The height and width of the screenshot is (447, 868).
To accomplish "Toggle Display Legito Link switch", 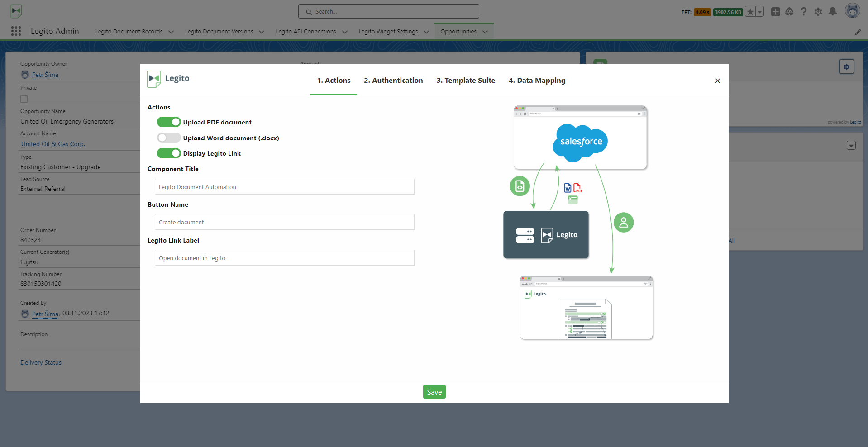I will 169,153.
